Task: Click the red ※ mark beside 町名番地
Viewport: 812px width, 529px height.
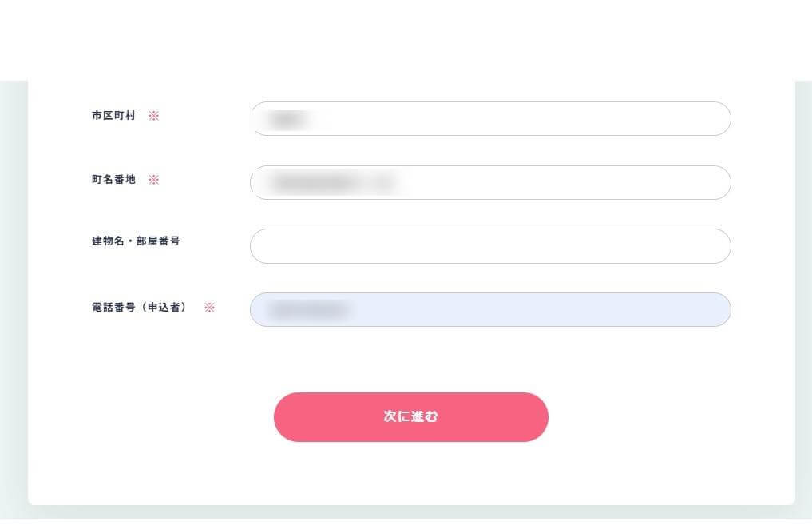Action: [x=154, y=180]
